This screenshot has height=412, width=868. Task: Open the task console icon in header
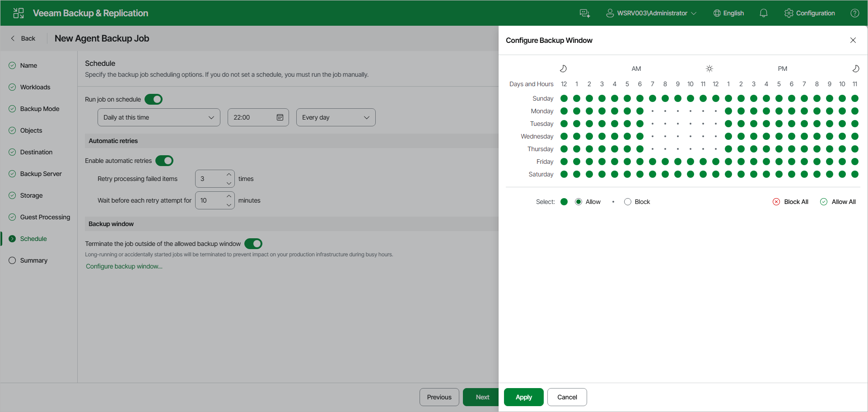tap(585, 13)
